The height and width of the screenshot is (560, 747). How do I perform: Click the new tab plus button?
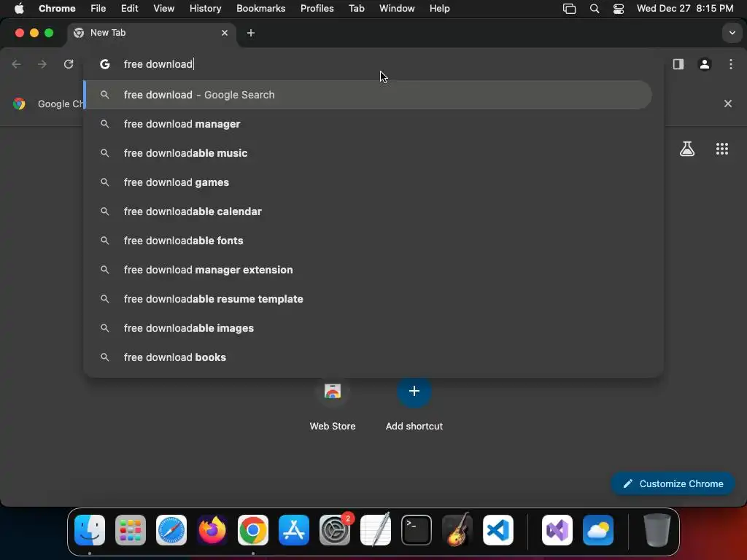coord(251,33)
